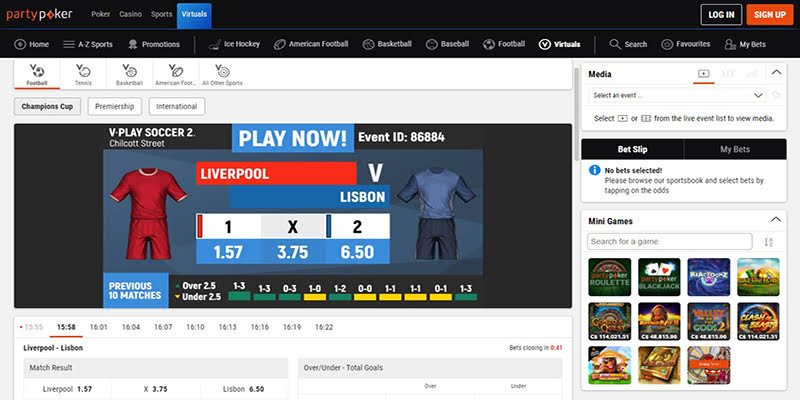Select the Virtuals product tab
This screenshot has width=800, height=400.
(x=194, y=15)
